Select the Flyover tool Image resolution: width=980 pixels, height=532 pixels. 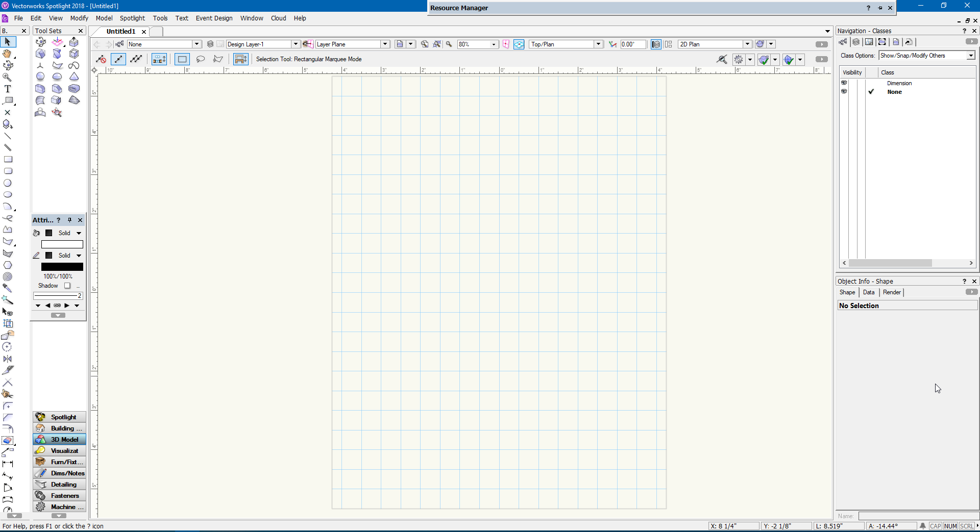8,65
